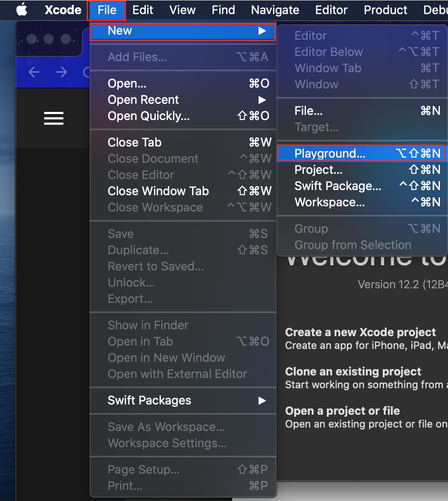The width and height of the screenshot is (448, 501).
Task: Open the Xcode application menu
Action: coord(63,10)
